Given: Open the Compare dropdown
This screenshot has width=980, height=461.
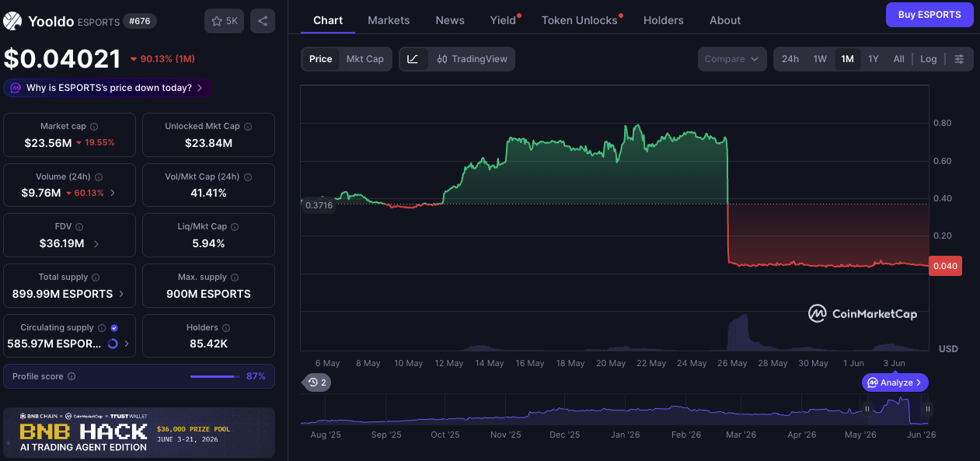Looking at the screenshot, I should coord(733,59).
